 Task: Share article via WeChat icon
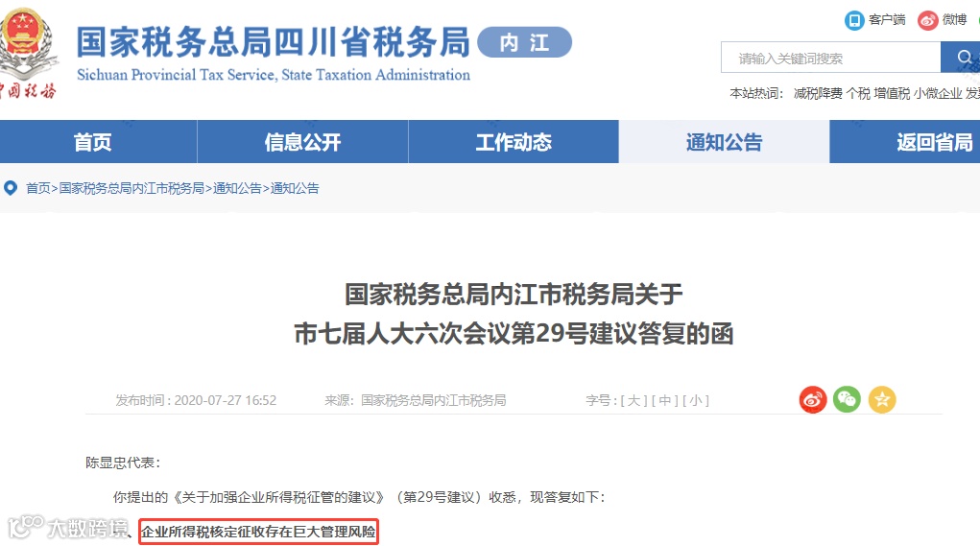tap(847, 400)
